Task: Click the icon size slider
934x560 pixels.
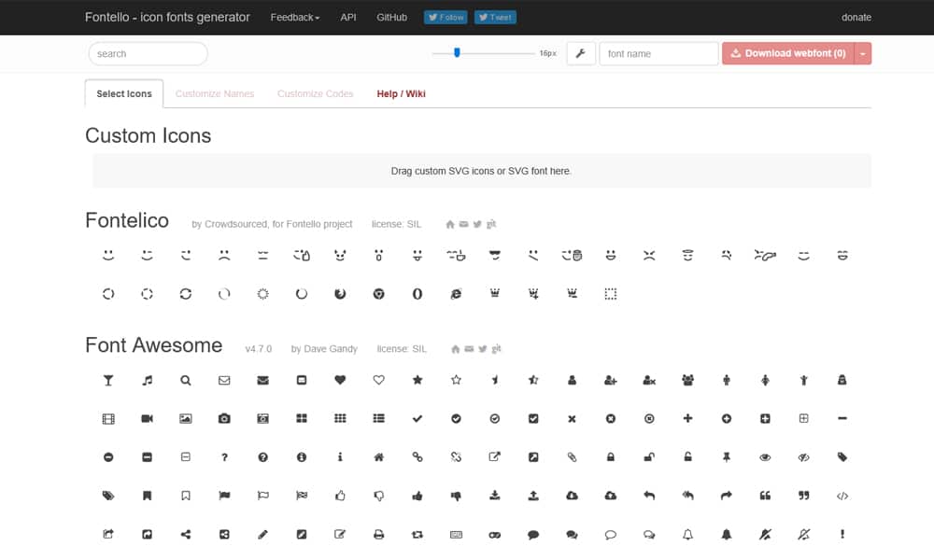Action: pos(457,53)
